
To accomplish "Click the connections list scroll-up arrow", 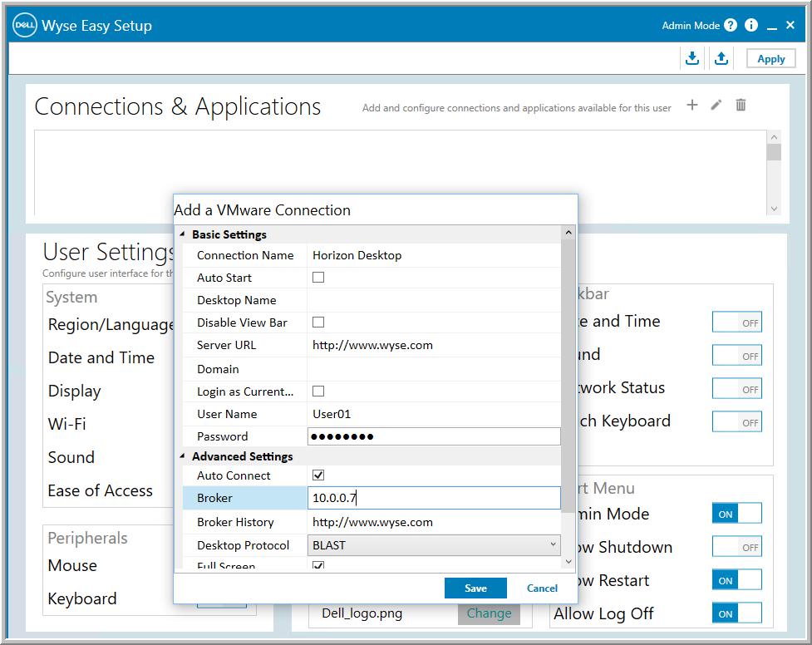I will (774, 137).
